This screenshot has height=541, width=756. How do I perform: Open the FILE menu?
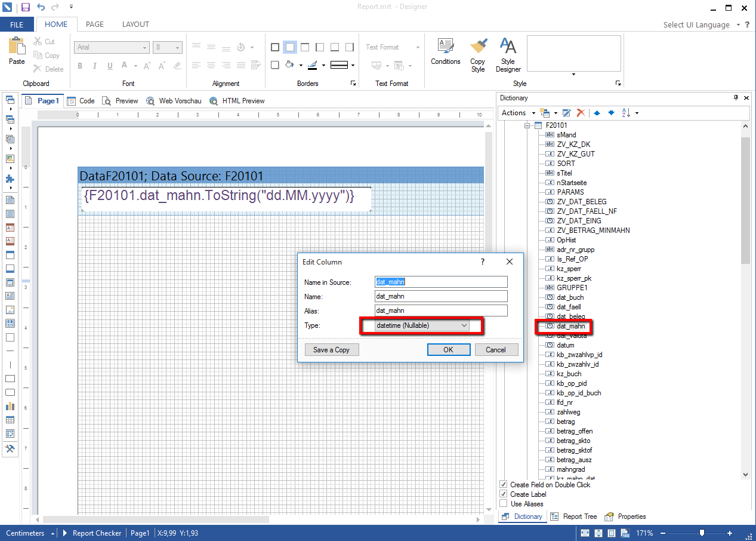tap(17, 24)
